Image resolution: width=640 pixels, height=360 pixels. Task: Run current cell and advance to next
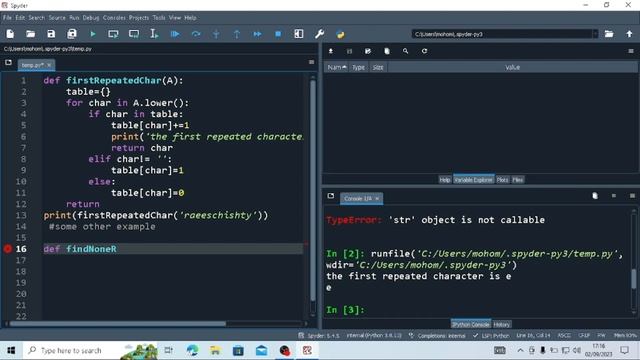(134, 34)
